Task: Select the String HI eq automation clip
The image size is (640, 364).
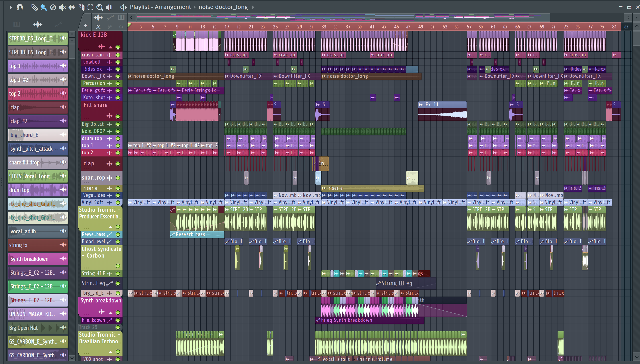Action: point(406,283)
